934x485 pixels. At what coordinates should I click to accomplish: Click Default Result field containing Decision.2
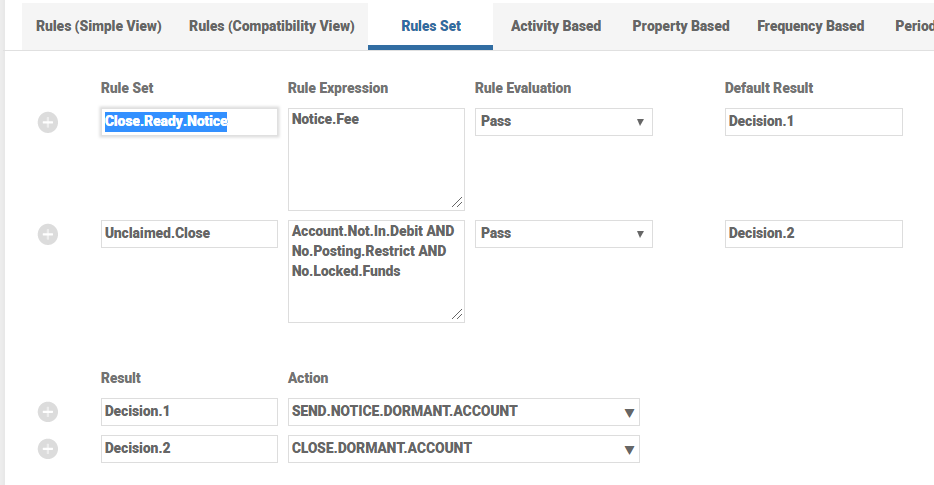(x=813, y=234)
